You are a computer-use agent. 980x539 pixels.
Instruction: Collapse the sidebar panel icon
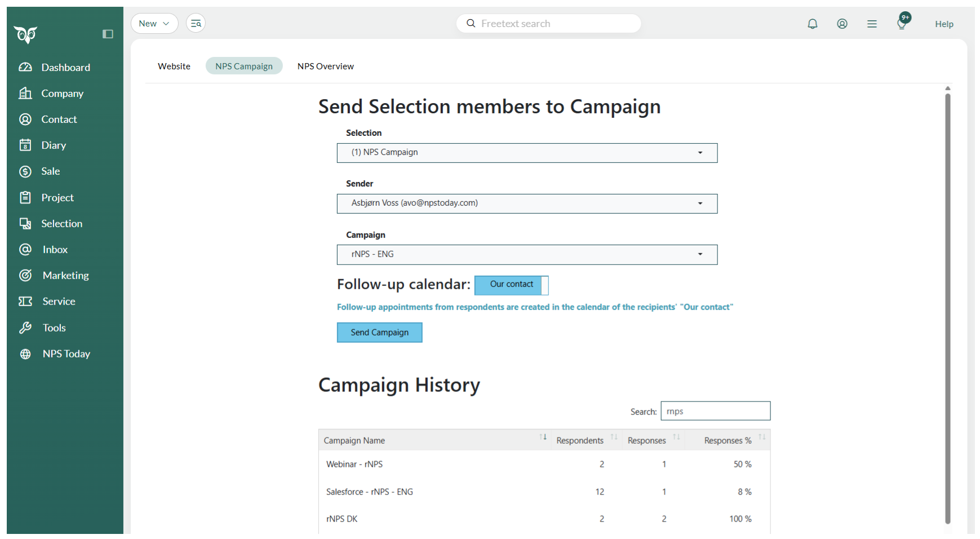pyautogui.click(x=108, y=34)
